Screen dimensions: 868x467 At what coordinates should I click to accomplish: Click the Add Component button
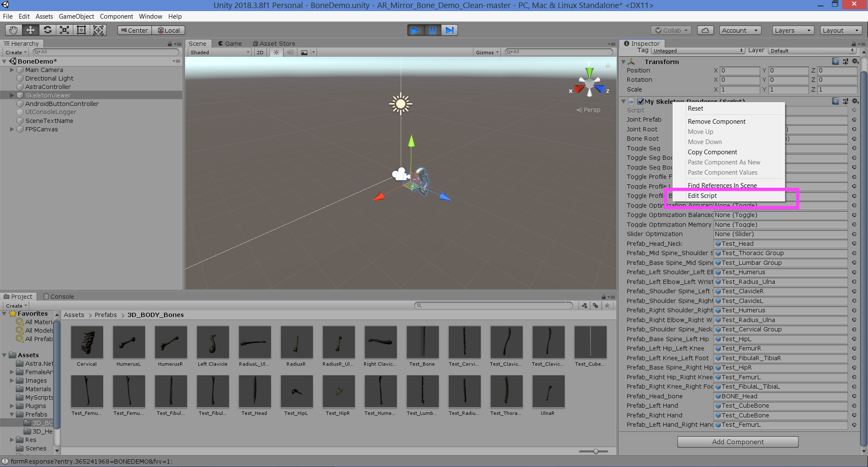click(737, 442)
